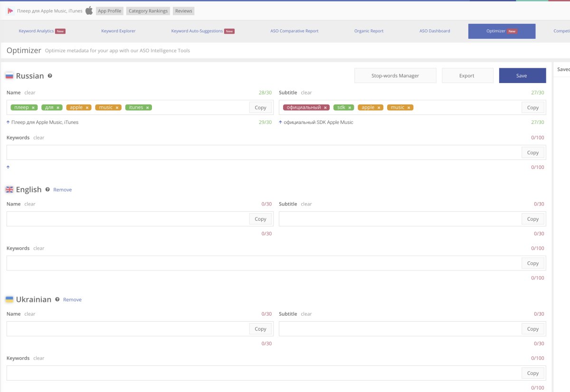Copy the Russian Name field
This screenshot has height=392, width=570.
coord(261,108)
